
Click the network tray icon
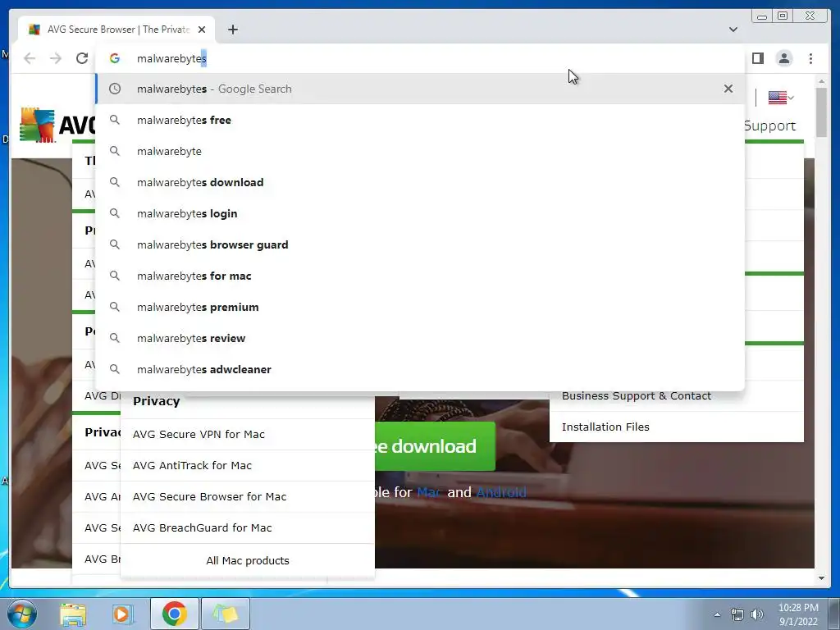pos(737,614)
